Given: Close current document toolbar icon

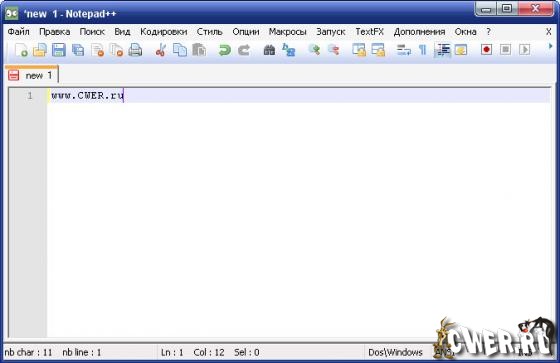Looking at the screenshot, I should 97,50.
